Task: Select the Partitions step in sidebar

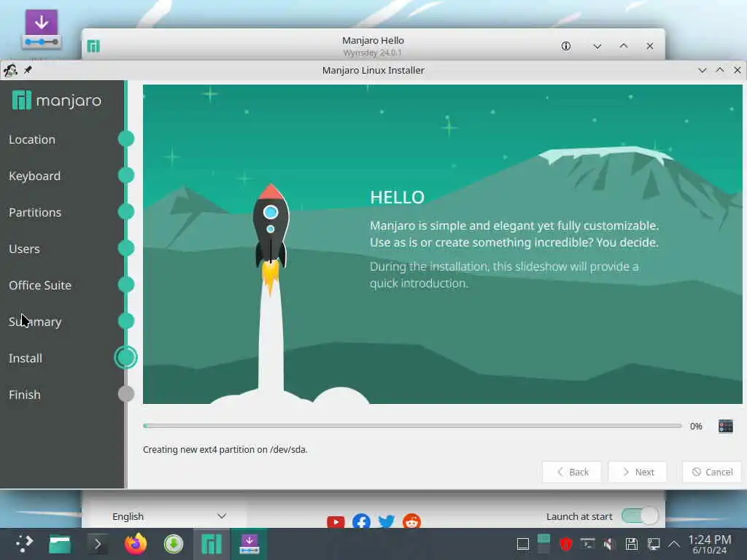Action: tap(35, 212)
